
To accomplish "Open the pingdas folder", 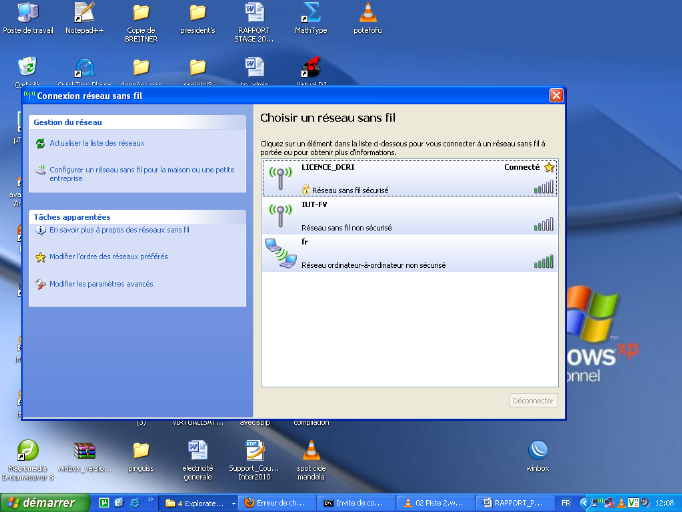I will [x=141, y=452].
